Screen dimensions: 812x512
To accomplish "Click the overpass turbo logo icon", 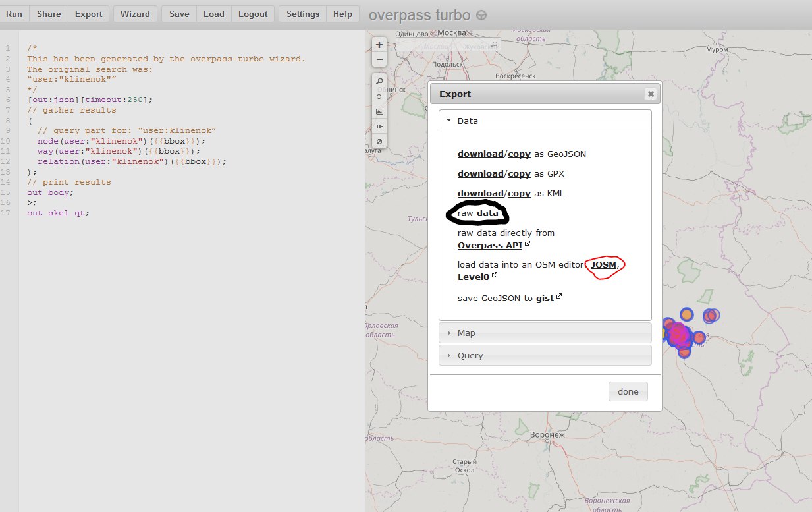I will click(x=481, y=15).
